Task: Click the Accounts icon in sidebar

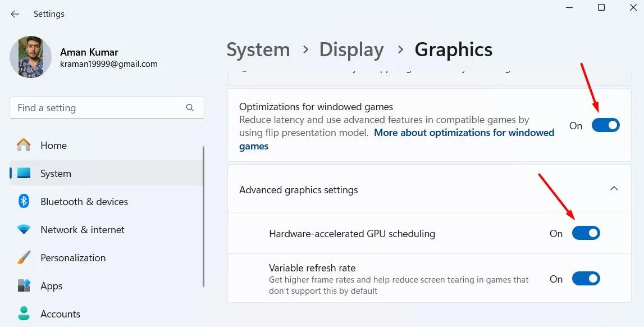Action: 24,314
